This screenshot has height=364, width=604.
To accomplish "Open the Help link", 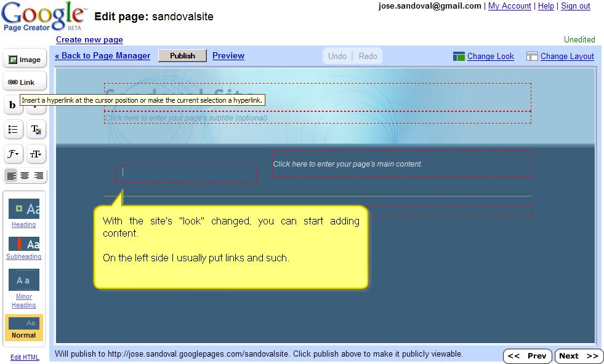I will coord(546,6).
